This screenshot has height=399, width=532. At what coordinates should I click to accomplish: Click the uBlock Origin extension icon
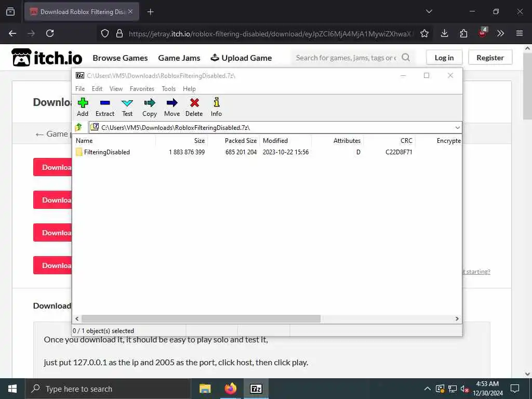coord(483,33)
